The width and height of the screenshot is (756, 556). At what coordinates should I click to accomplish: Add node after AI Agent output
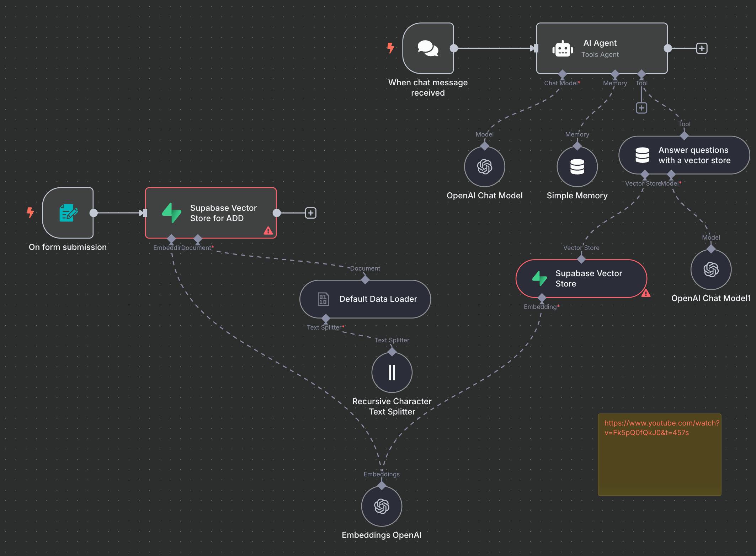click(702, 48)
